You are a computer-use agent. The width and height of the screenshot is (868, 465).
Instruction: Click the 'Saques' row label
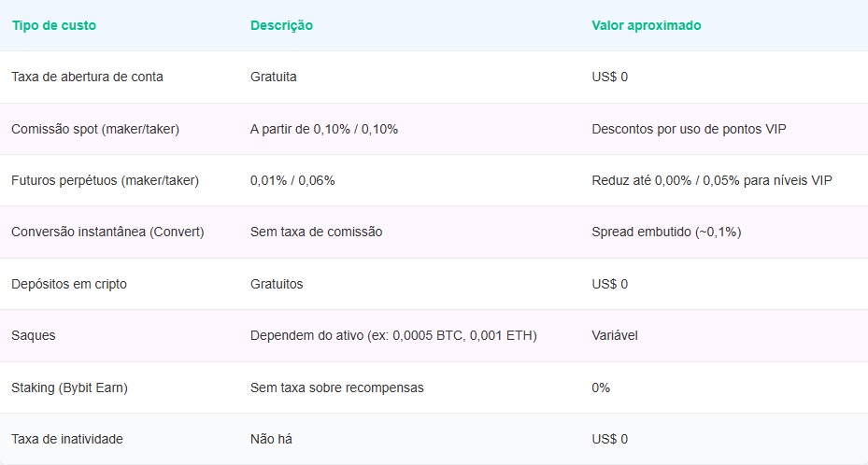coord(34,335)
